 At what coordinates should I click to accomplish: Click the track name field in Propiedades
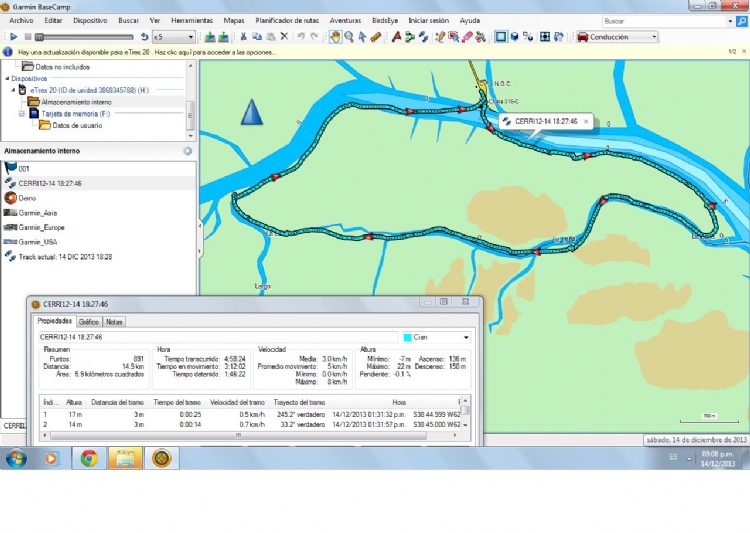tap(218, 337)
